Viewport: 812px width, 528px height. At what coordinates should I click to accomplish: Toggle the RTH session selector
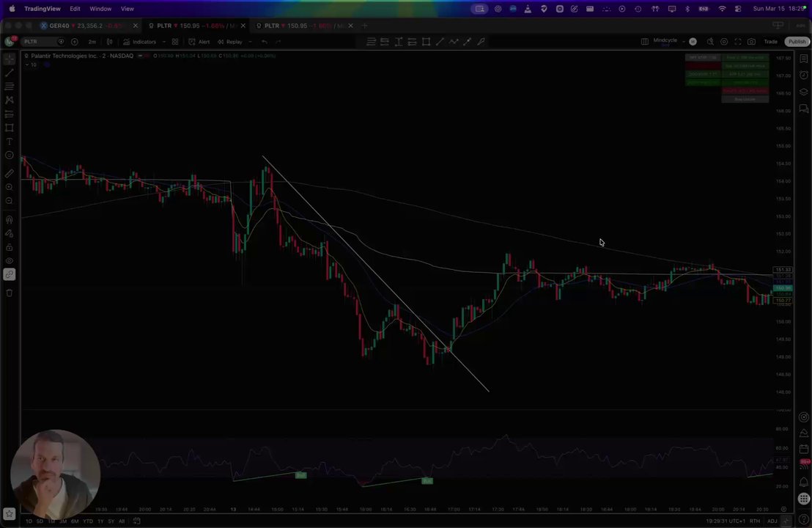point(755,521)
